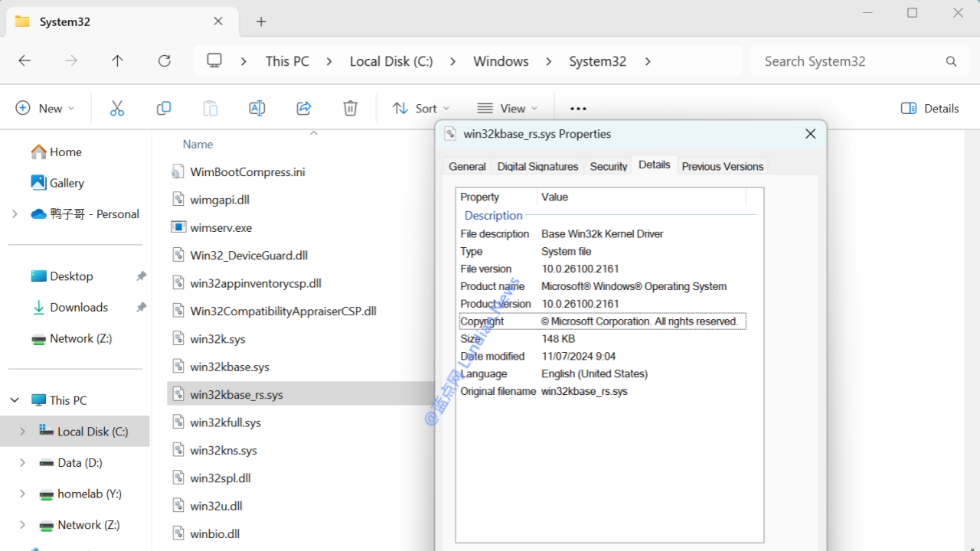Click the Search System32 input field
980x551 pixels.
[x=850, y=61]
